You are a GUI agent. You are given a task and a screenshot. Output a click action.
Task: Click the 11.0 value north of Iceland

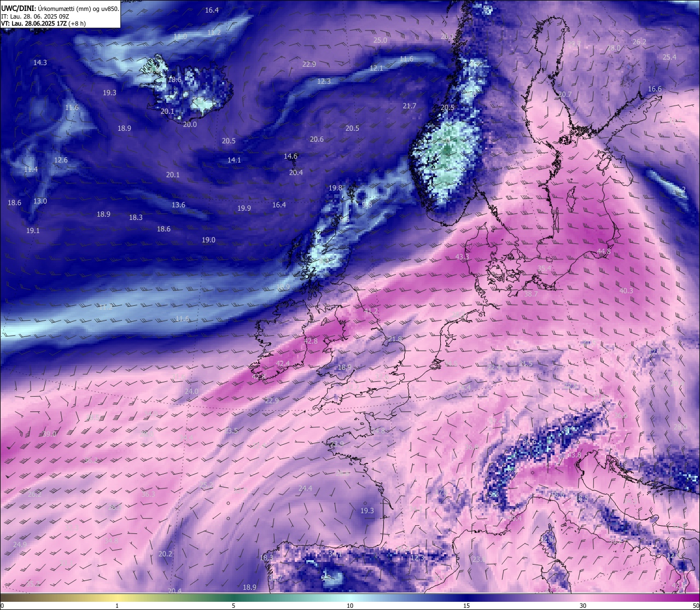coord(180,37)
